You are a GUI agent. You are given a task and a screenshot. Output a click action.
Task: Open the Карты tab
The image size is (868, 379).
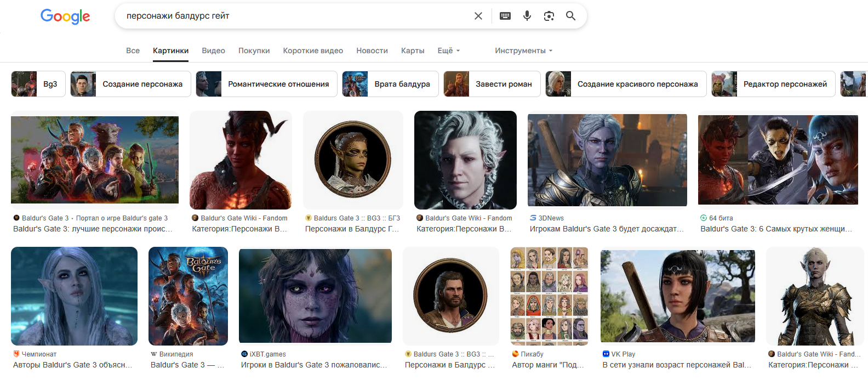[x=413, y=50]
